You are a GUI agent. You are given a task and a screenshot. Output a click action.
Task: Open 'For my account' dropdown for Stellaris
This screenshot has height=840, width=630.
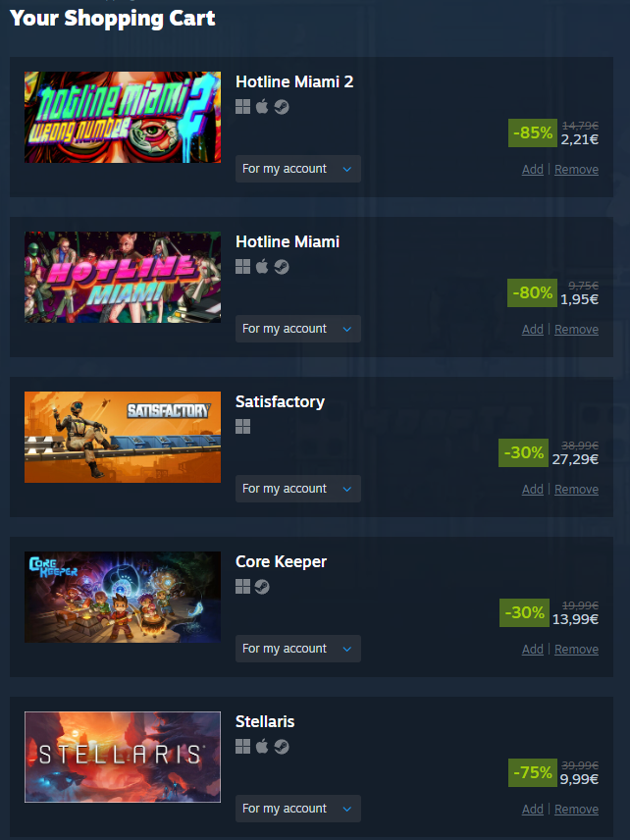pyautogui.click(x=298, y=809)
